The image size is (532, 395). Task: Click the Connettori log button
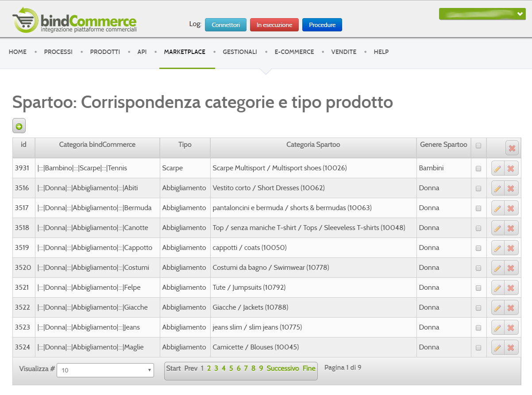coord(226,25)
